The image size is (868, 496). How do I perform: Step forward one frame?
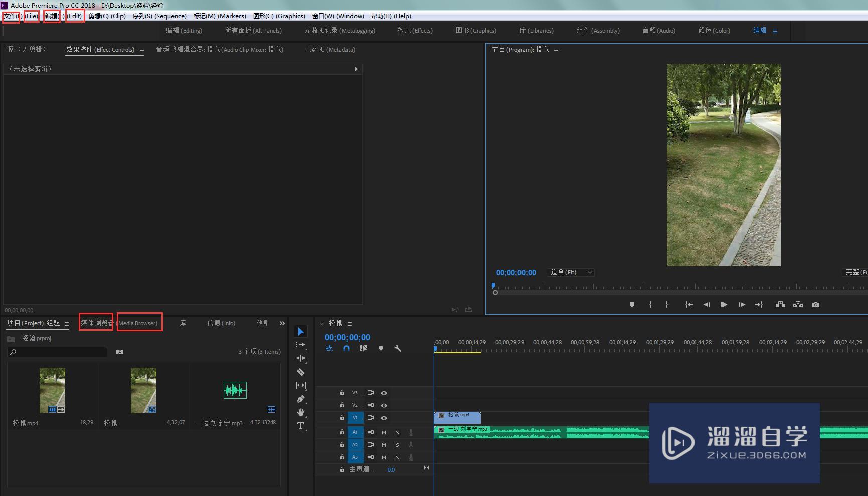tap(742, 305)
